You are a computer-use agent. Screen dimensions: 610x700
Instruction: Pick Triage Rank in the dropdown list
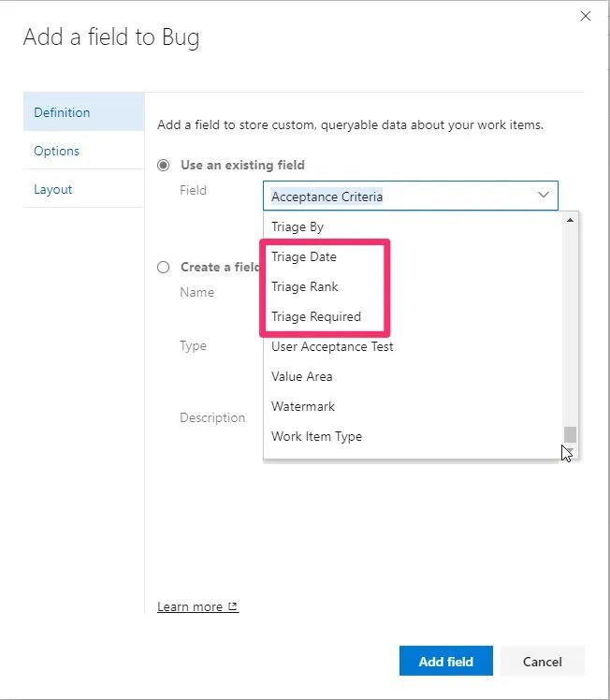pyautogui.click(x=305, y=286)
